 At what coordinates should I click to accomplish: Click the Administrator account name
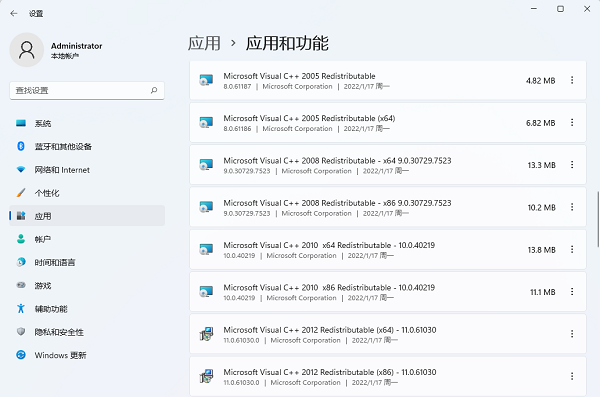[77, 46]
